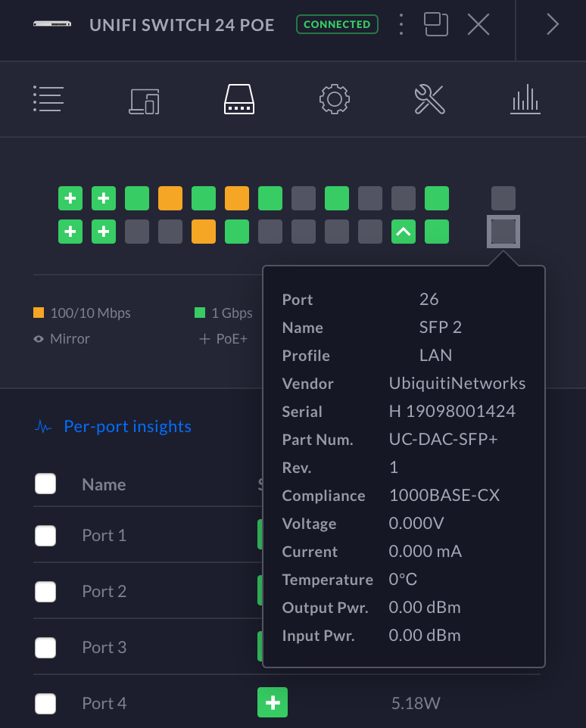Check the Port 1 row checkbox

[45, 536]
